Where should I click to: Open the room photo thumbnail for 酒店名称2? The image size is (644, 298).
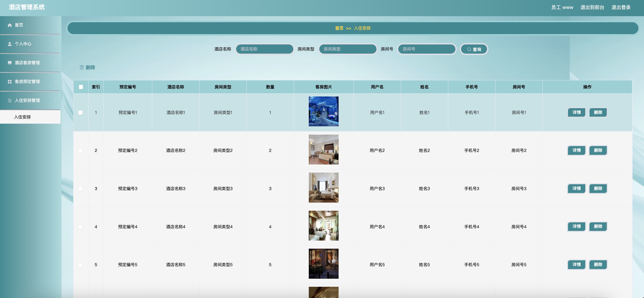click(x=324, y=150)
